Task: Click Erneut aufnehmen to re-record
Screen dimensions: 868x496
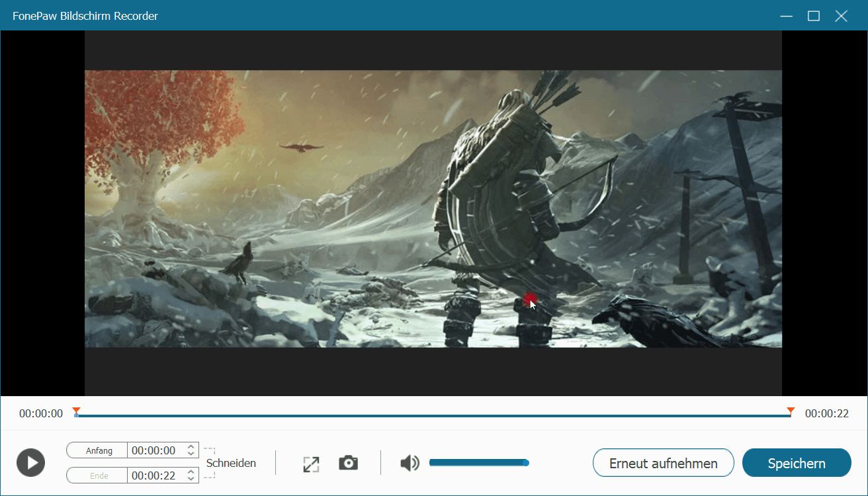Action: 664,463
